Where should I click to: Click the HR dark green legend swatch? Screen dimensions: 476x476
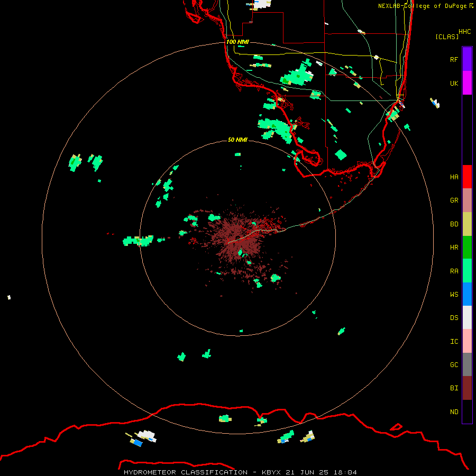click(467, 248)
